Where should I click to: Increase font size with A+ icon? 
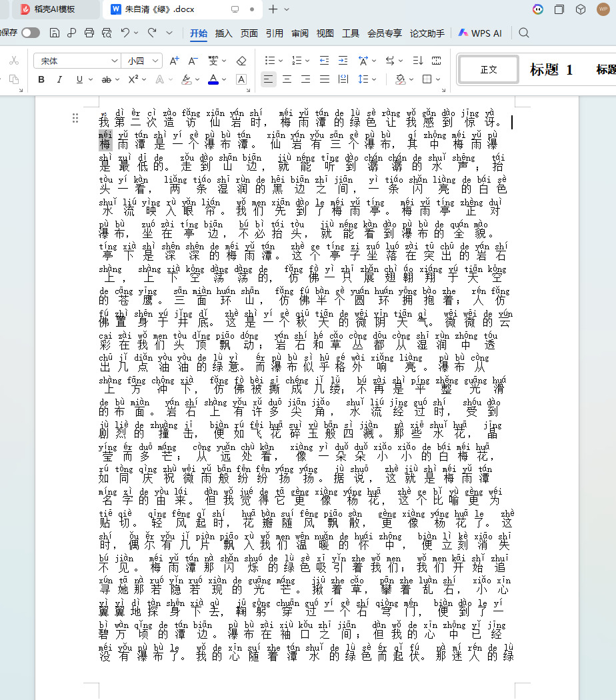(x=174, y=61)
